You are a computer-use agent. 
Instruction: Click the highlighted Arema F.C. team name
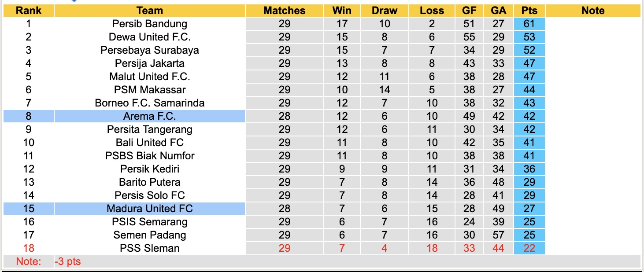[150, 116]
